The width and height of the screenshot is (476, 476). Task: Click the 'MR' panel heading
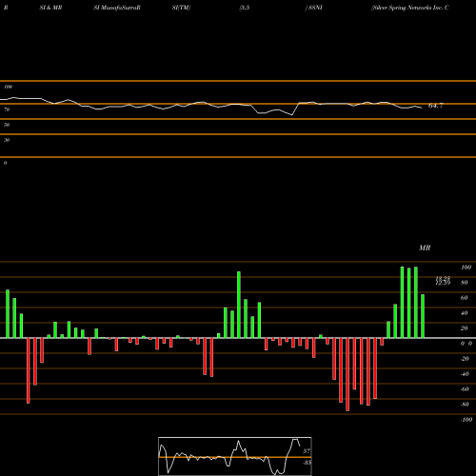425,248
